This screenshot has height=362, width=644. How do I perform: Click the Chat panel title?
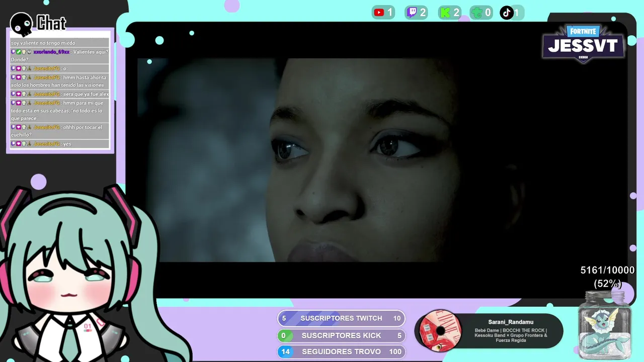51,23
